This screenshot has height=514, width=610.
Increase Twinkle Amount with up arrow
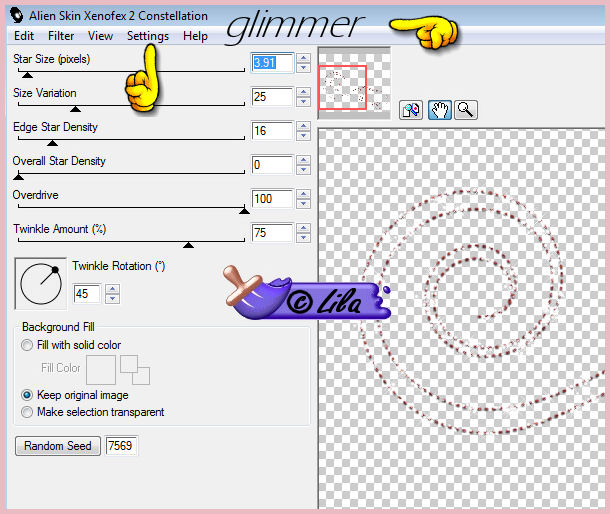pyautogui.click(x=303, y=228)
